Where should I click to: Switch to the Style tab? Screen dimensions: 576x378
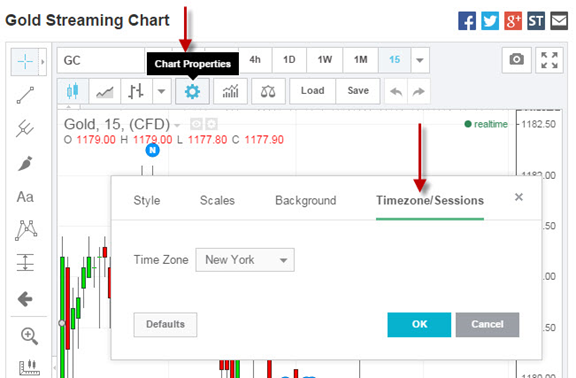point(147,201)
